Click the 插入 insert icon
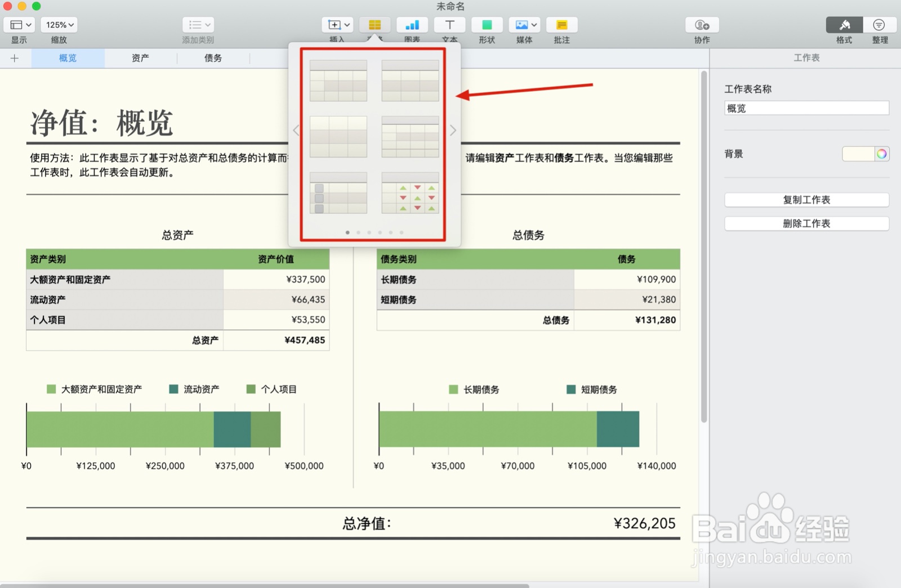 (x=333, y=25)
